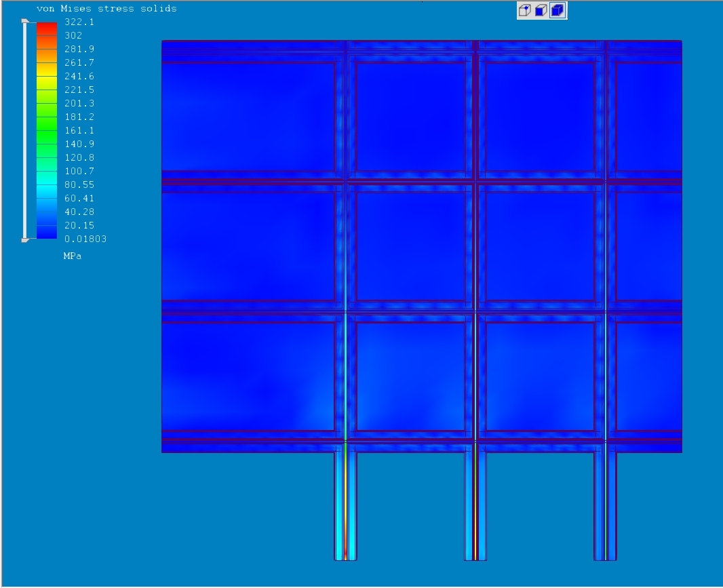Click the legend value 201.3

(79, 103)
